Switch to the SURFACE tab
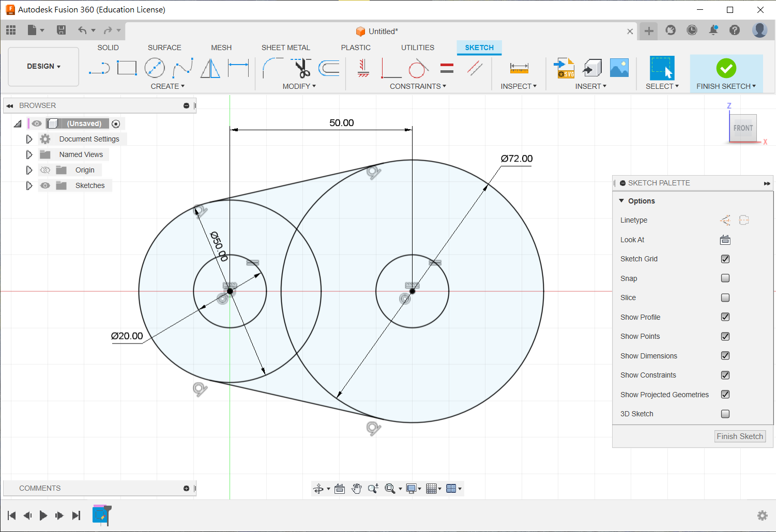This screenshot has height=532, width=776. 164,48
